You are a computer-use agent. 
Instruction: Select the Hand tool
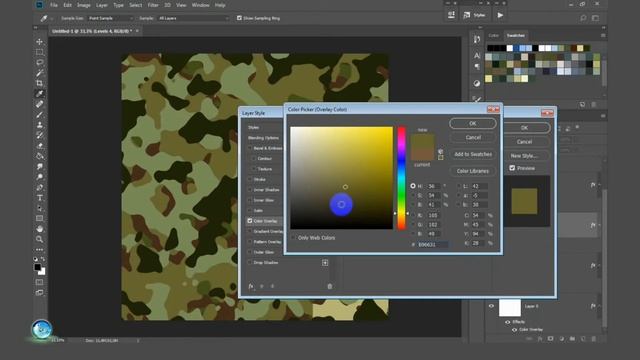click(x=40, y=229)
